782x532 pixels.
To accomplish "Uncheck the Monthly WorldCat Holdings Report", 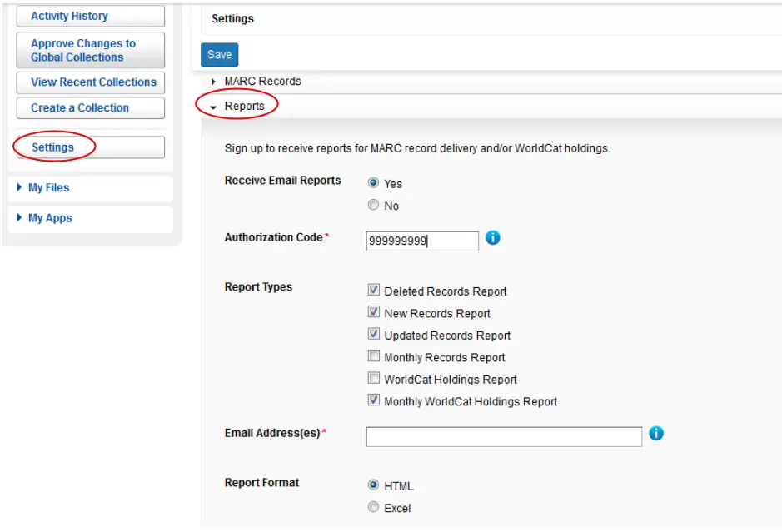I will click(374, 401).
